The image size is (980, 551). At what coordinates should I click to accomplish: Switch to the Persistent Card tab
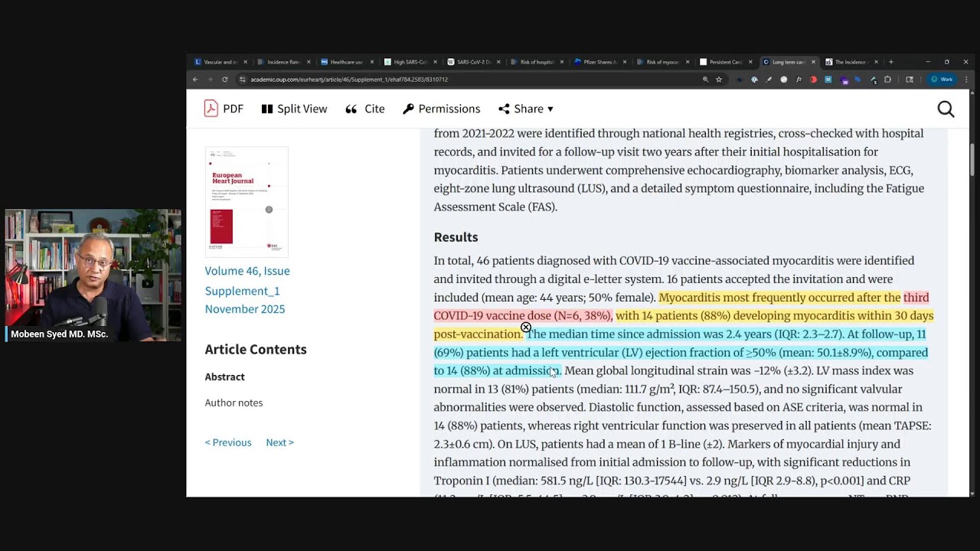[x=724, y=62]
